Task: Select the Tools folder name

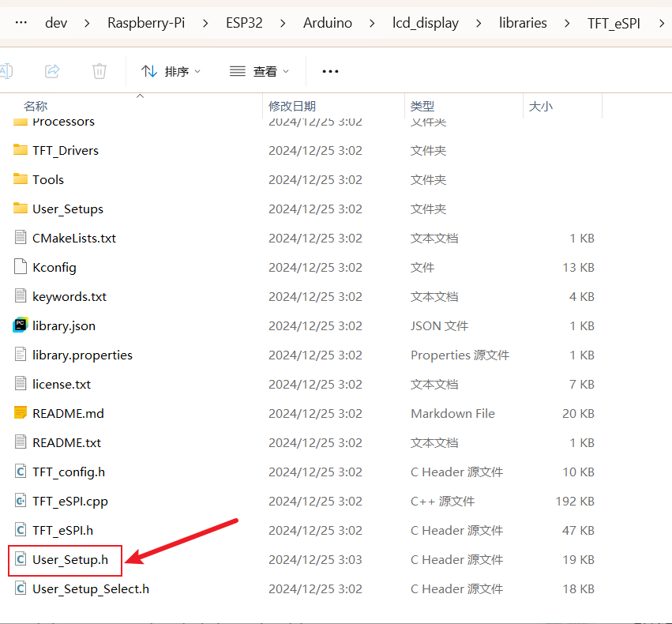Action: (x=48, y=179)
